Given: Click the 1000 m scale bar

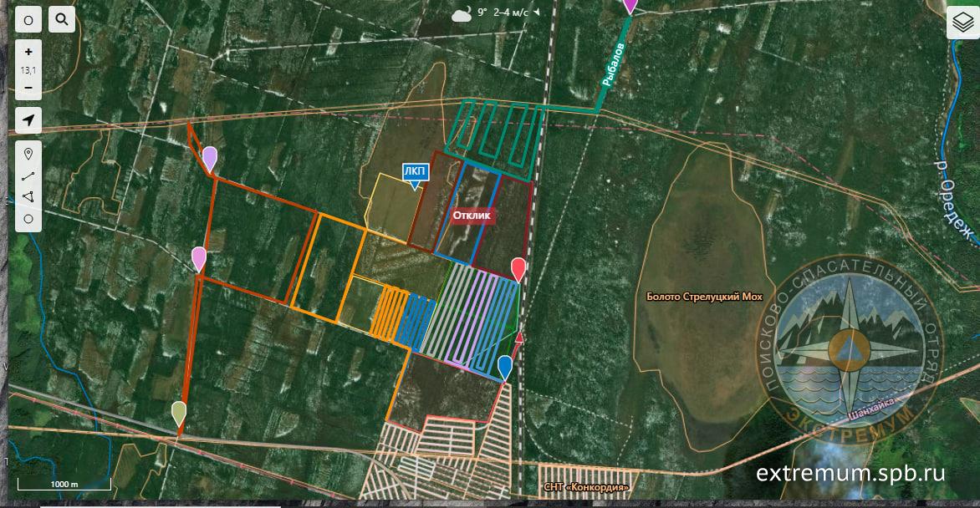Looking at the screenshot, I should [64, 485].
